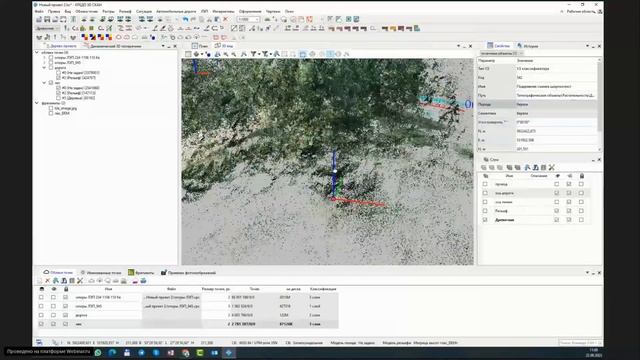
Task: Click the funnel filter icon in the 3D view toolbar
Action: coord(253,54)
